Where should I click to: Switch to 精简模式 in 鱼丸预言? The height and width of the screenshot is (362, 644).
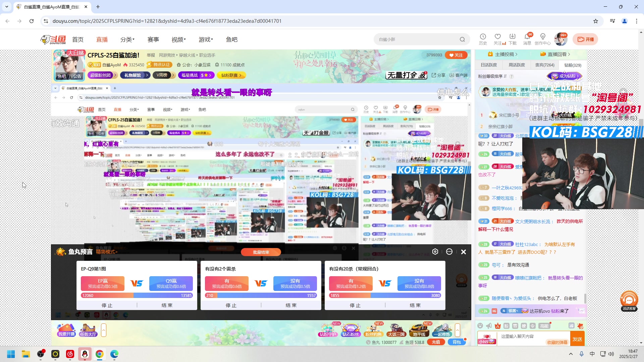coord(107,252)
